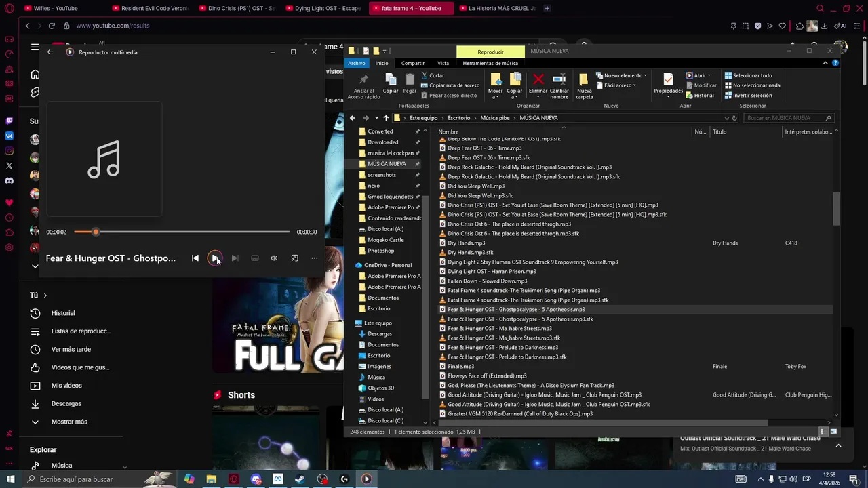This screenshot has height=488, width=868.
Task: Sort by the Título column header
Action: (719, 131)
